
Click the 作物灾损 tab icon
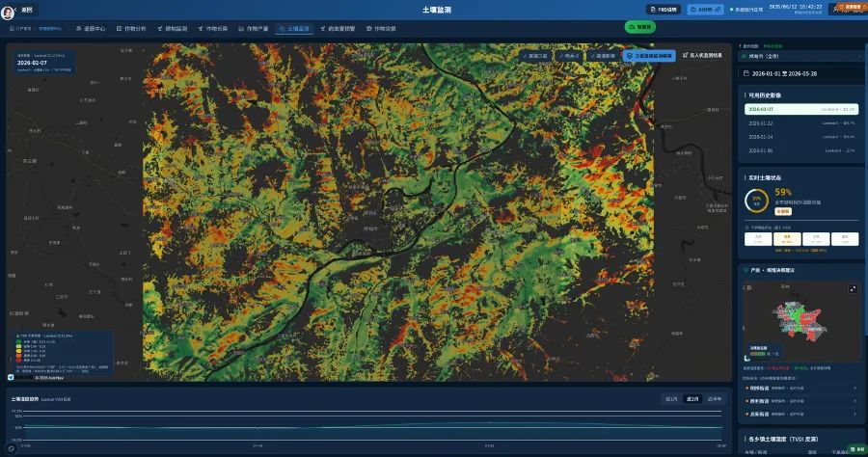pyautogui.click(x=368, y=29)
